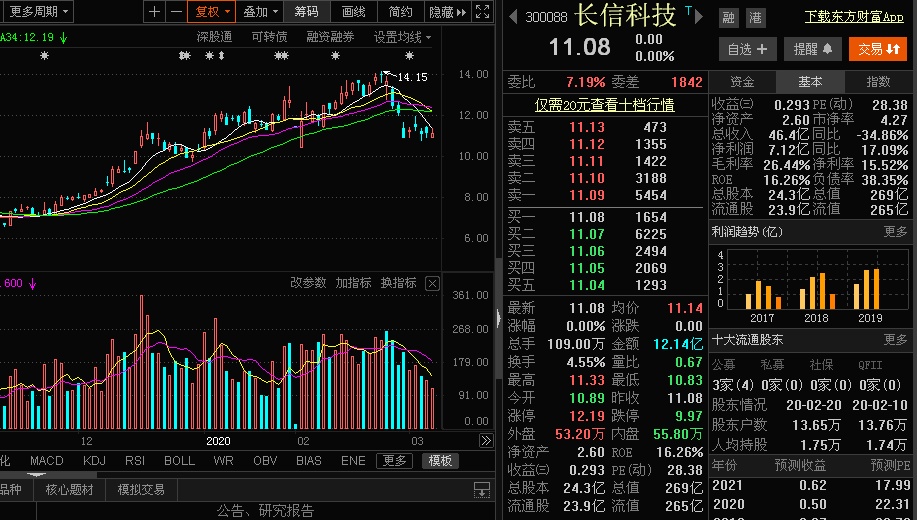This screenshot has height=520, width=917.
Task: Open the 复权 dropdown
Action: pos(212,12)
